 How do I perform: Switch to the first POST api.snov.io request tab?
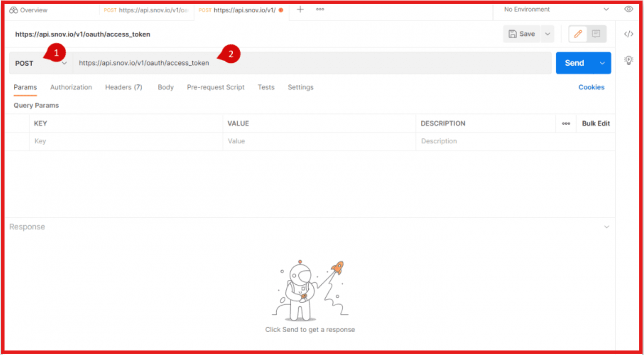pos(146,10)
